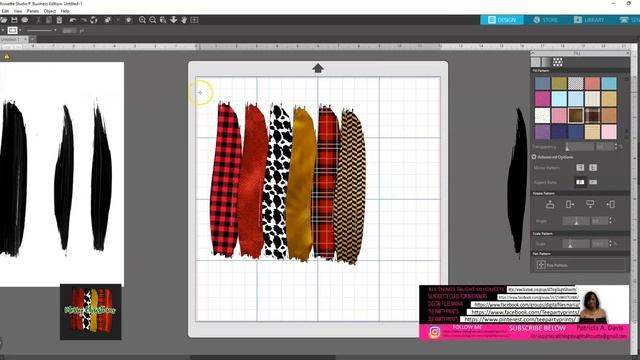640x360 pixels.
Task: Click the Copy icon in toolbar
Action: pos(49,20)
